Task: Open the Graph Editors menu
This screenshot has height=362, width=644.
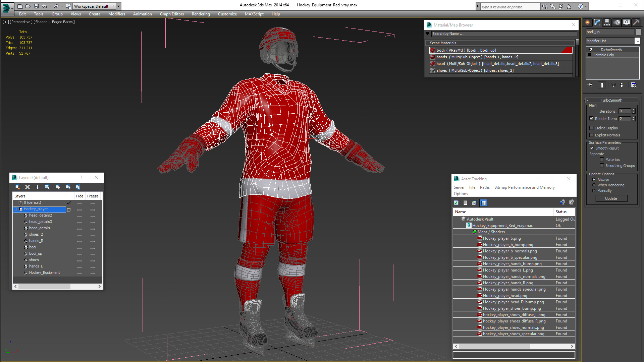Action: 172,14
